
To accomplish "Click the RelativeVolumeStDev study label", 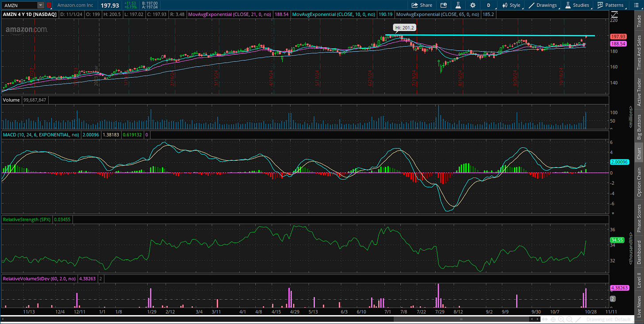I will tap(39, 279).
